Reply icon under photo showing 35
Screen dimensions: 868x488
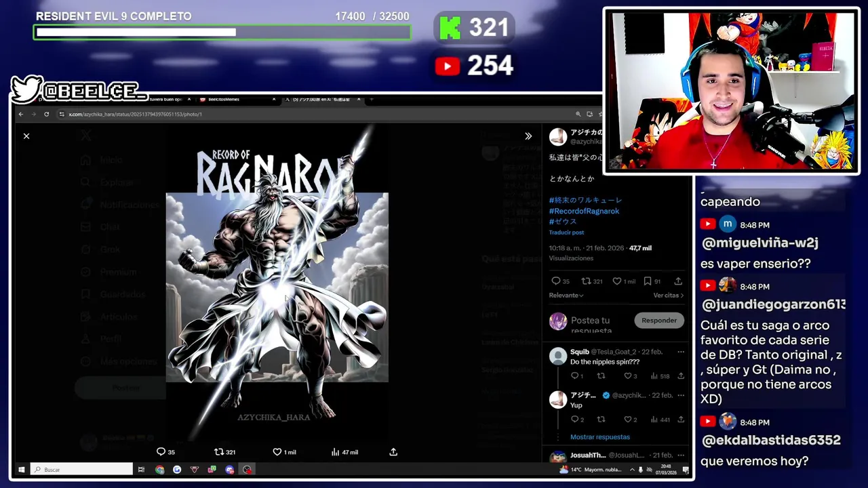pos(165,452)
